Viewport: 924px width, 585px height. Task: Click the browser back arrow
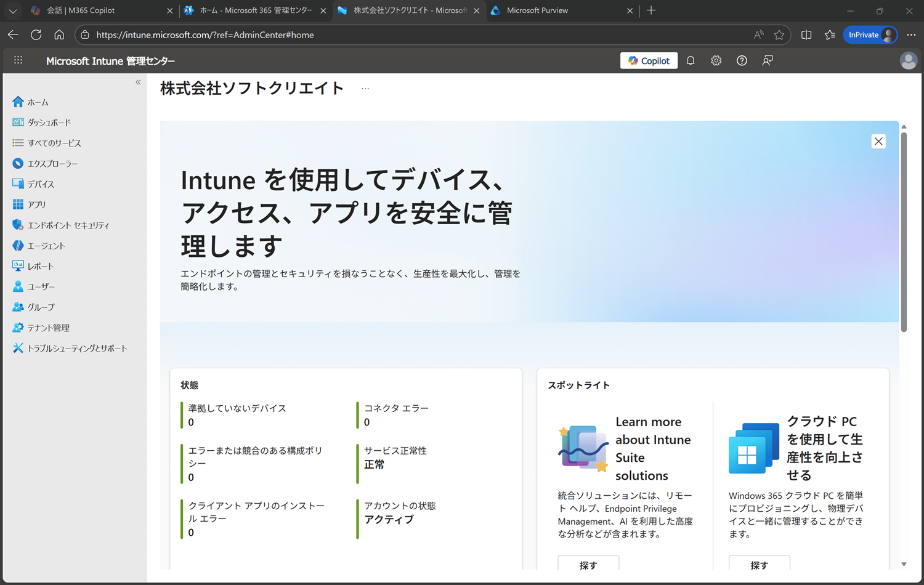(x=13, y=35)
